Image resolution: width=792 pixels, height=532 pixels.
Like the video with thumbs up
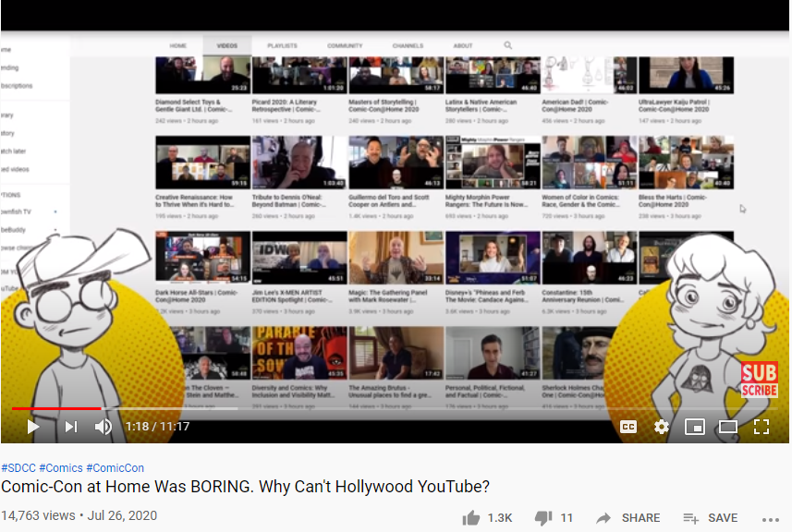[470, 518]
